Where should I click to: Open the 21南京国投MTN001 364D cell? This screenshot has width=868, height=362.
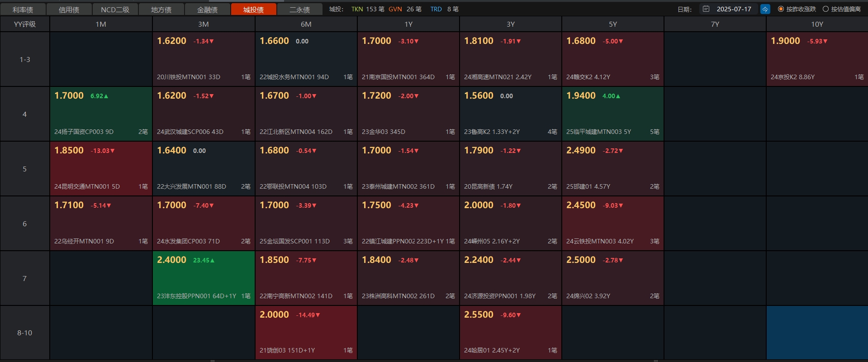[x=408, y=59]
